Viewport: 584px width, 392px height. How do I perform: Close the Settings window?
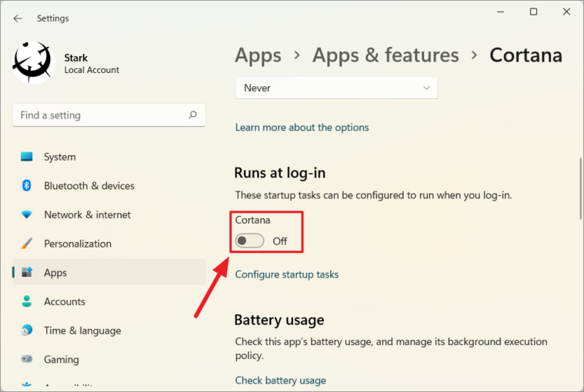(x=566, y=12)
